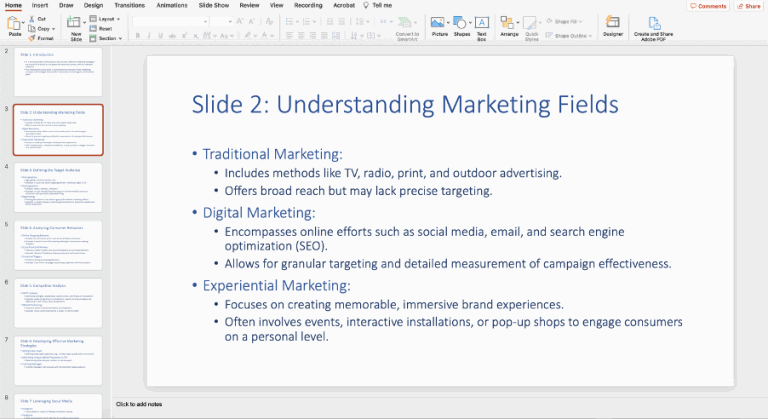Click the Paste clipboard icon
This screenshot has width=768, height=419.
click(15, 23)
